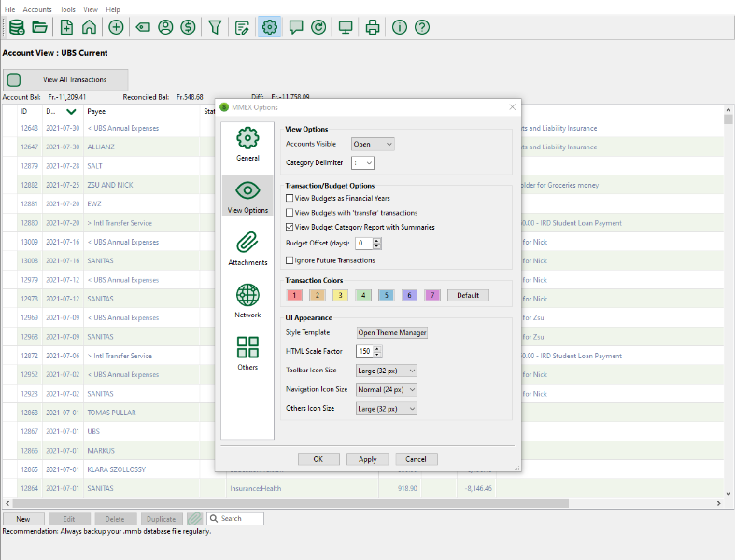Click the Transaction Filter funnel icon
Image resolution: width=735 pixels, height=560 pixels.
[x=215, y=27]
